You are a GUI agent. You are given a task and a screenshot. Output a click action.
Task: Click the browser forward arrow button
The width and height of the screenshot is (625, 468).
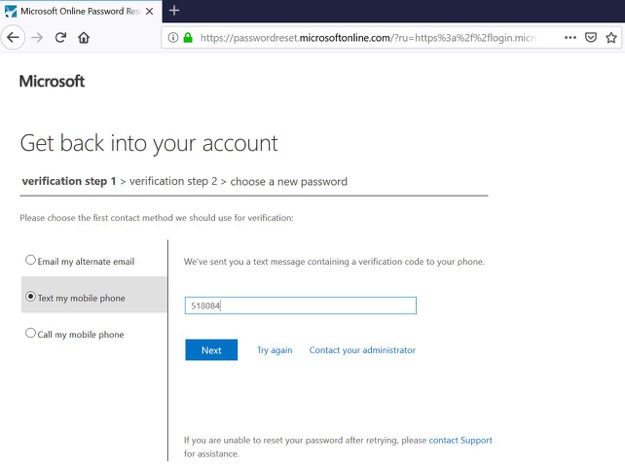tap(37, 38)
